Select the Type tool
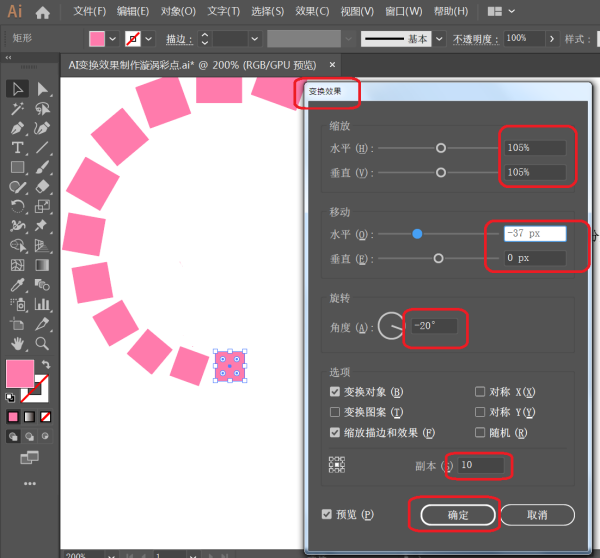The height and width of the screenshot is (558, 600). click(17, 148)
